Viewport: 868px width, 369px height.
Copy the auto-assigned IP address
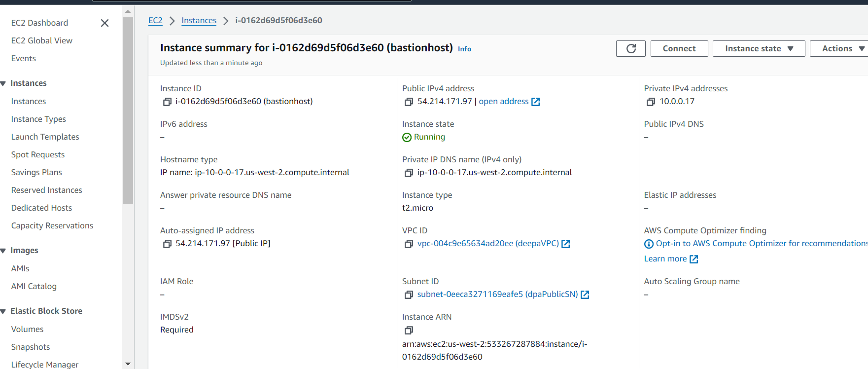pos(167,244)
